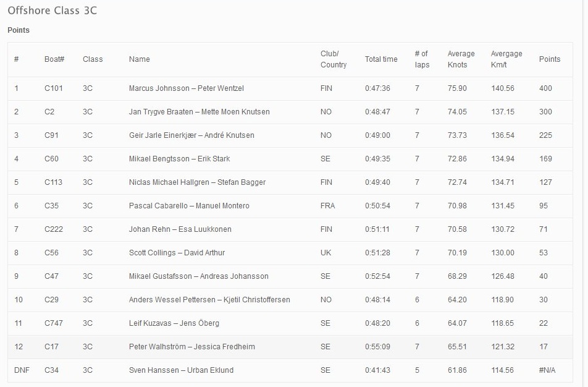588x387 pixels.
Task: Click boat number C747
Action: (x=54, y=323)
